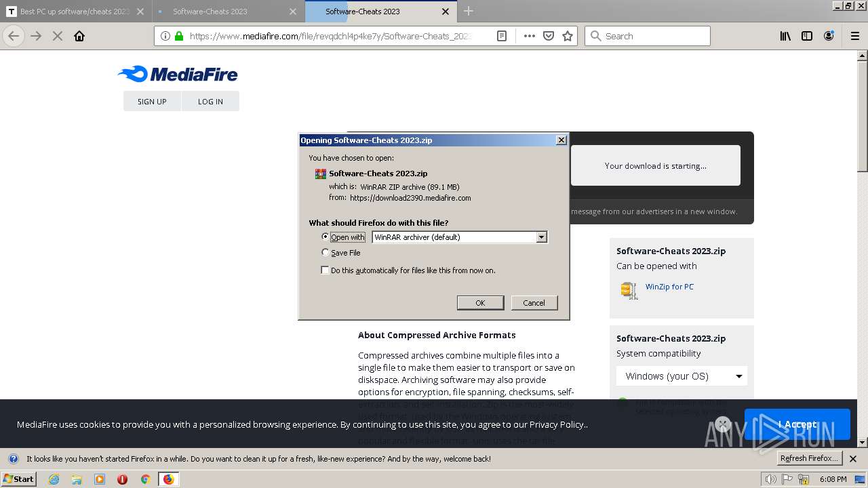868x488 pixels.
Task: Dismiss the Refresh Firefox notification bar
Action: [853, 459]
